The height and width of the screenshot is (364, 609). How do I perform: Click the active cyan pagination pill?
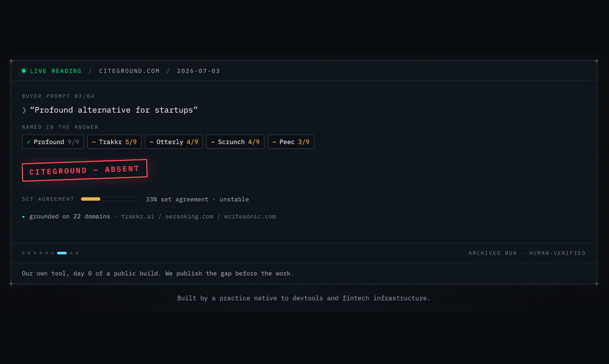point(62,253)
